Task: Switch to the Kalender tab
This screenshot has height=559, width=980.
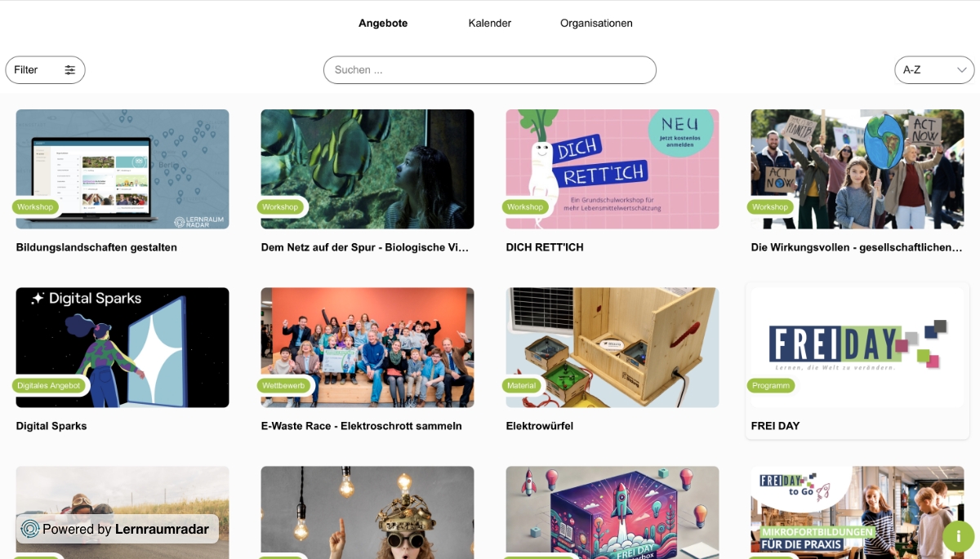Action: point(490,23)
